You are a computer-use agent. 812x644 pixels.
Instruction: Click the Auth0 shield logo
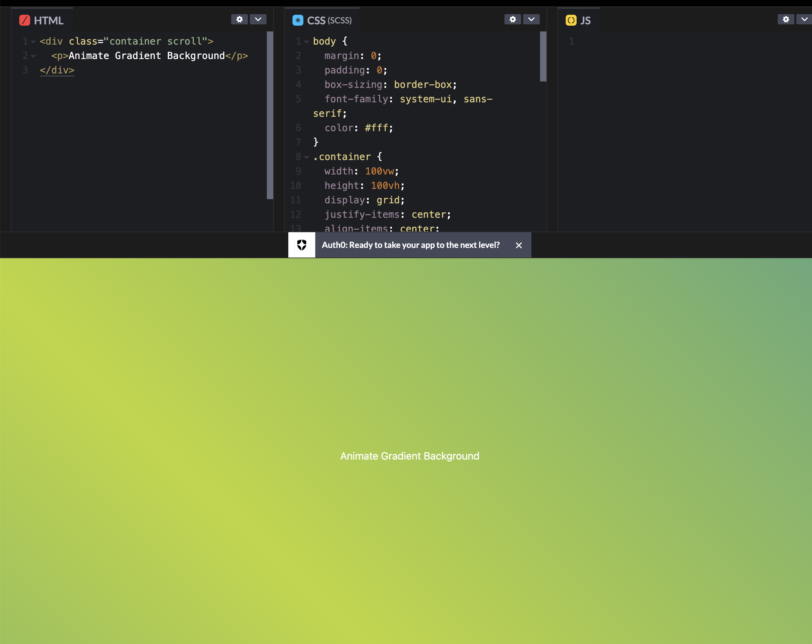point(302,245)
